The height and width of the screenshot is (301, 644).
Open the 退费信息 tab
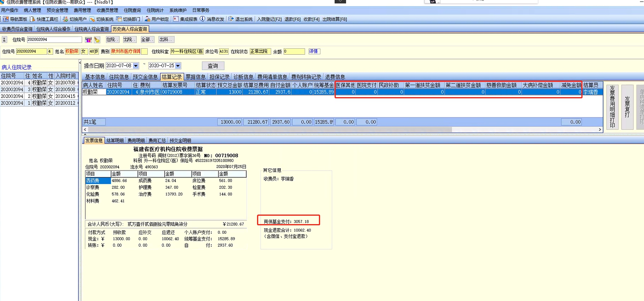pos(335,77)
